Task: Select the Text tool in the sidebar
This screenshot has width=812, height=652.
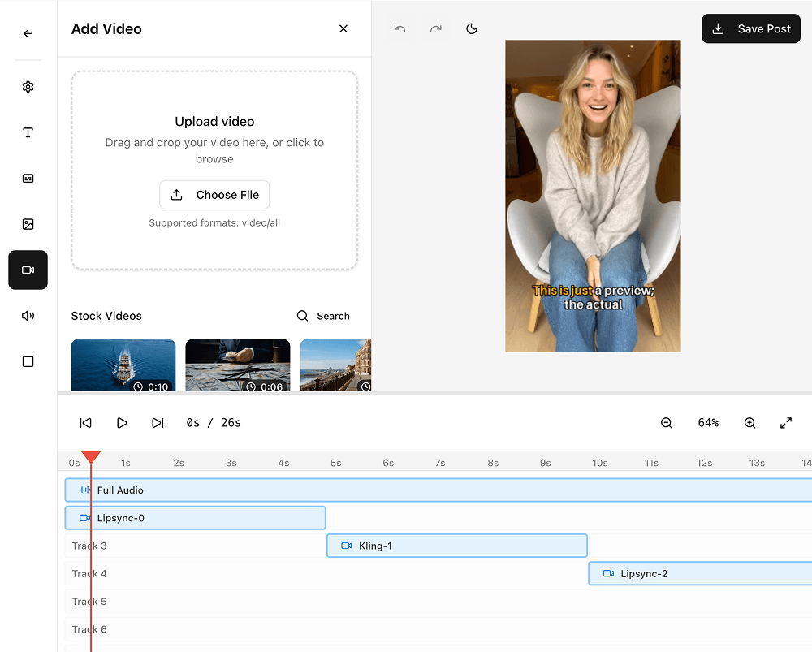Action: (x=28, y=132)
